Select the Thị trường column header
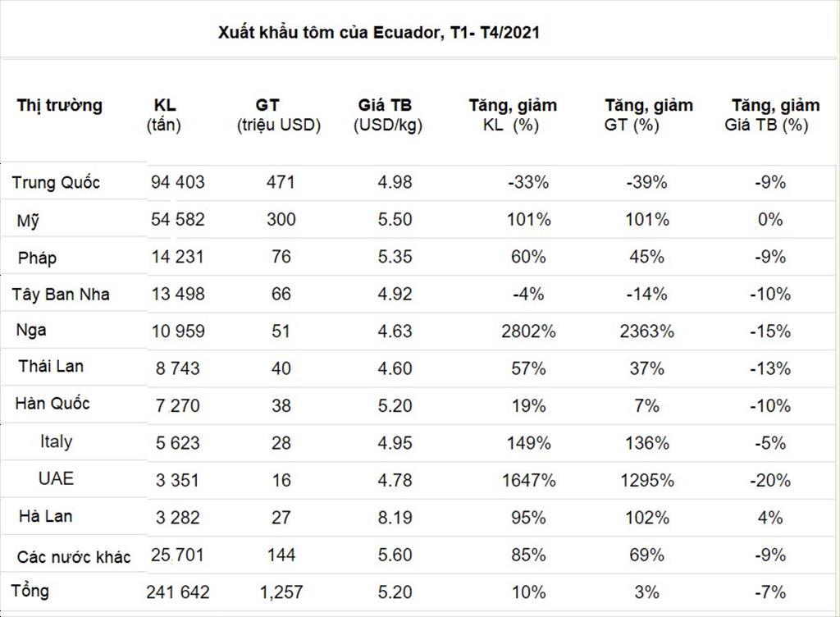The image size is (840, 617). point(59,105)
